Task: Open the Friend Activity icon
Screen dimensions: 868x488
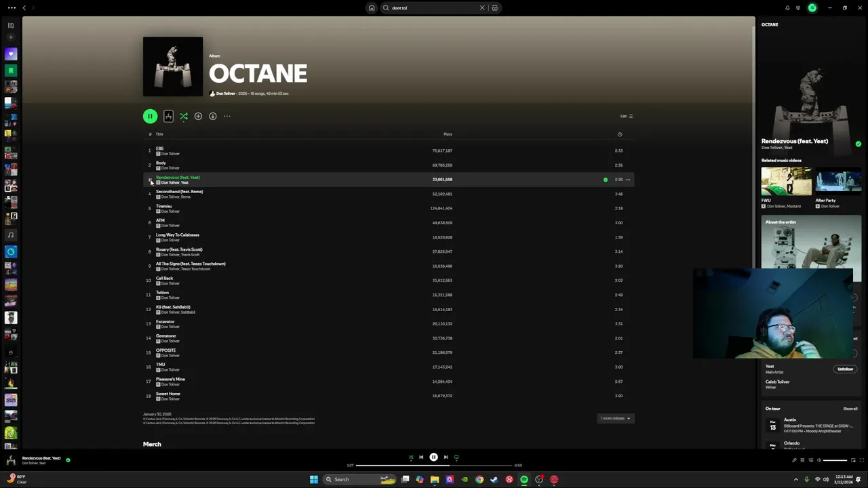Action: [798, 8]
